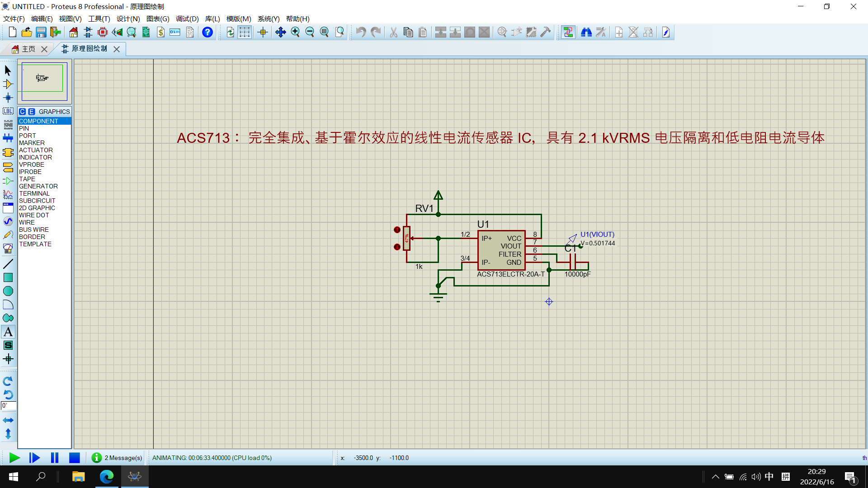Viewport: 868px width, 488px height.
Task: Click the horizontal mirror flip icon
Action: coord(8,420)
